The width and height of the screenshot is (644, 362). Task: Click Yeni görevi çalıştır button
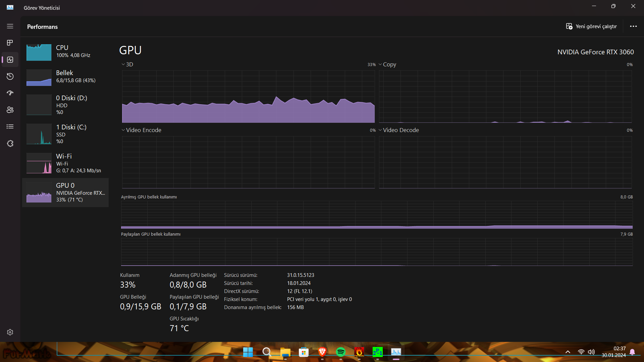591,26
